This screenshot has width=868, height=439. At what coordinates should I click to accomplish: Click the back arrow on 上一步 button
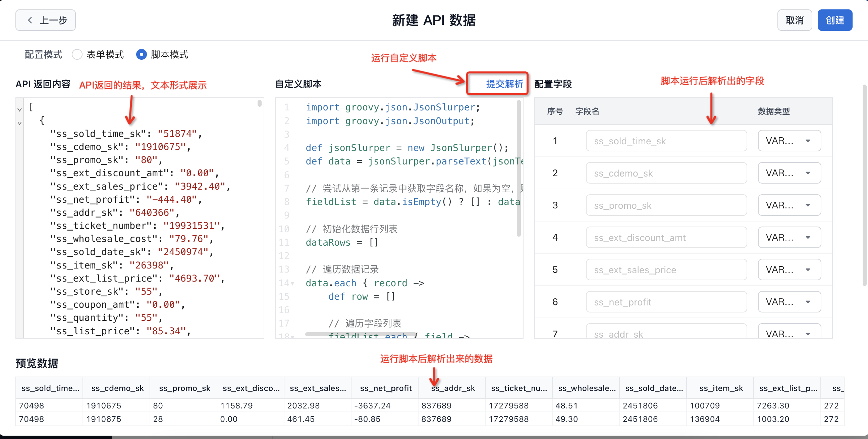[x=30, y=20]
